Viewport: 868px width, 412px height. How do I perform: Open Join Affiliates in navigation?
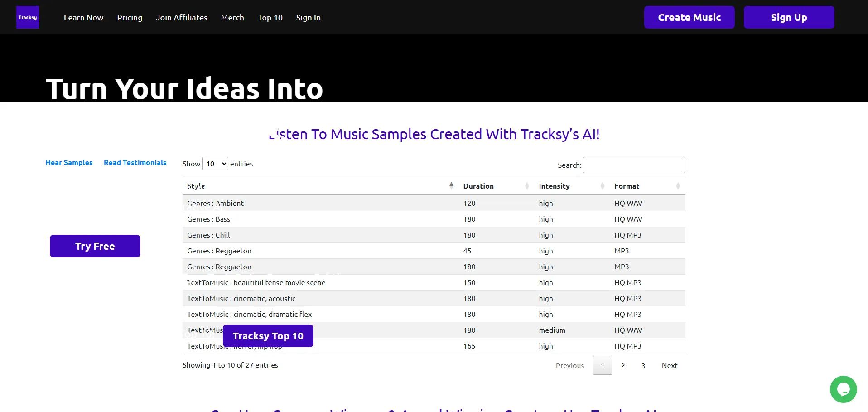pyautogui.click(x=182, y=18)
